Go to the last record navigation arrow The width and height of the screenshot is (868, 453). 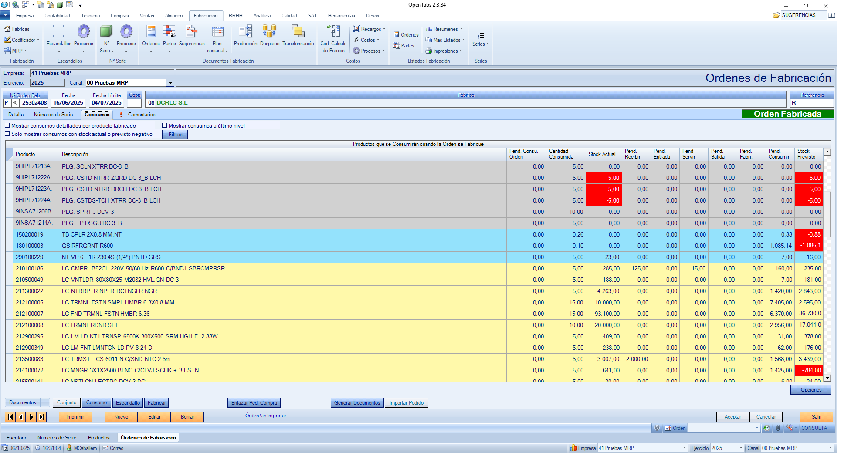coord(42,417)
